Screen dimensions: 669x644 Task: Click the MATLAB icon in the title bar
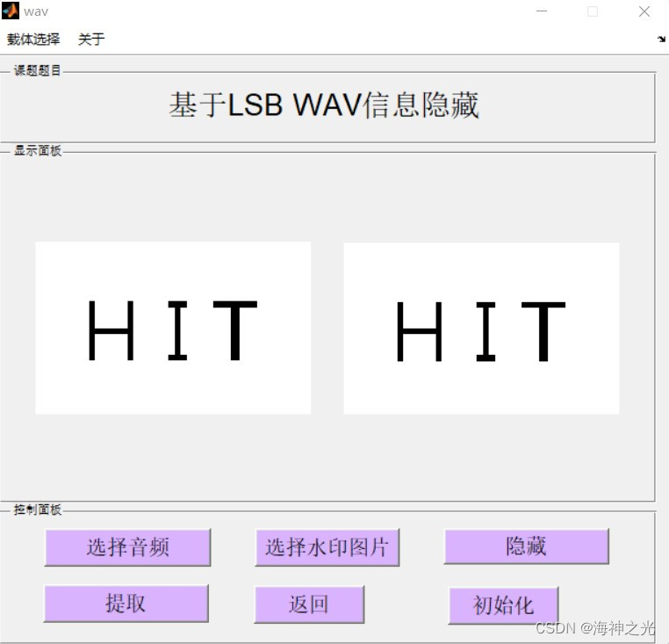tap(11, 11)
